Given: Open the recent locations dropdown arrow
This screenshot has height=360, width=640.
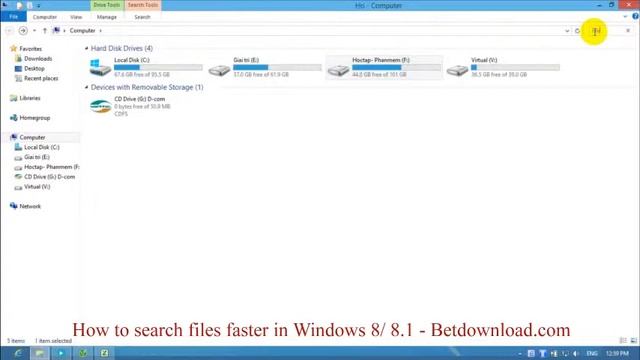Looking at the screenshot, I should [34, 31].
